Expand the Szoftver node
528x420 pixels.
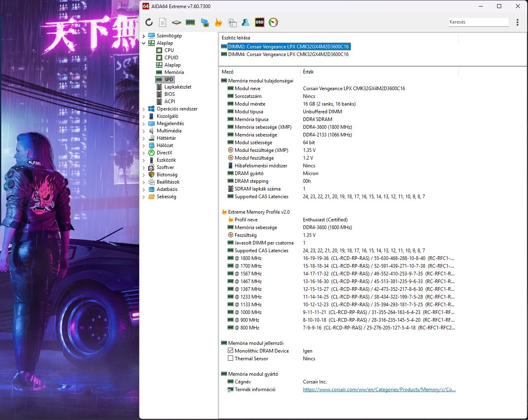(x=143, y=167)
